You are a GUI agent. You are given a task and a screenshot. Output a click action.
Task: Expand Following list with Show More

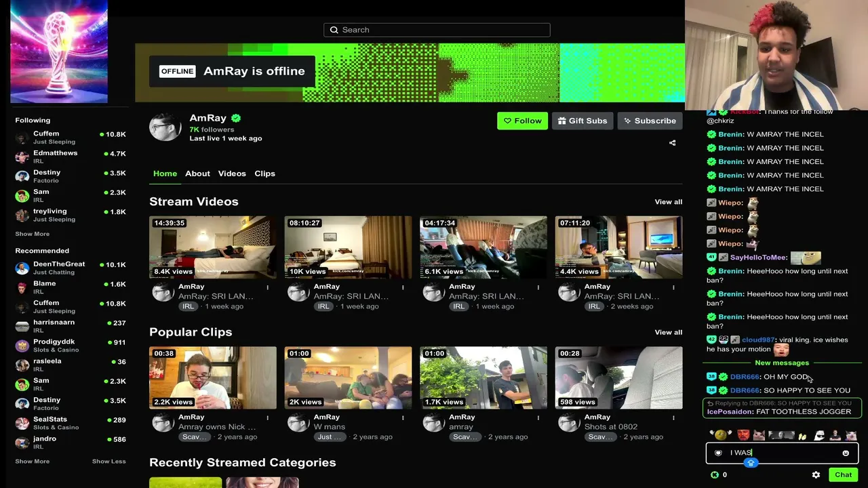tap(33, 234)
